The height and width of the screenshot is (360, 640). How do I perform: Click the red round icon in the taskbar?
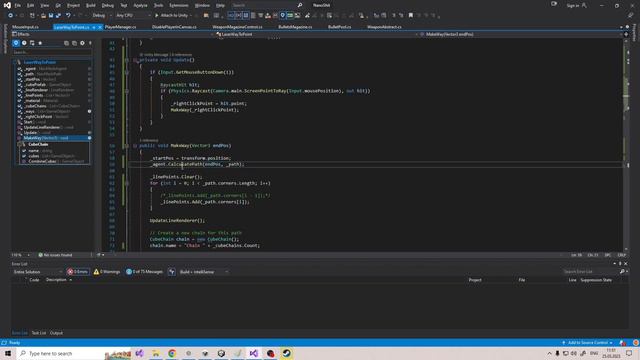(x=270, y=353)
